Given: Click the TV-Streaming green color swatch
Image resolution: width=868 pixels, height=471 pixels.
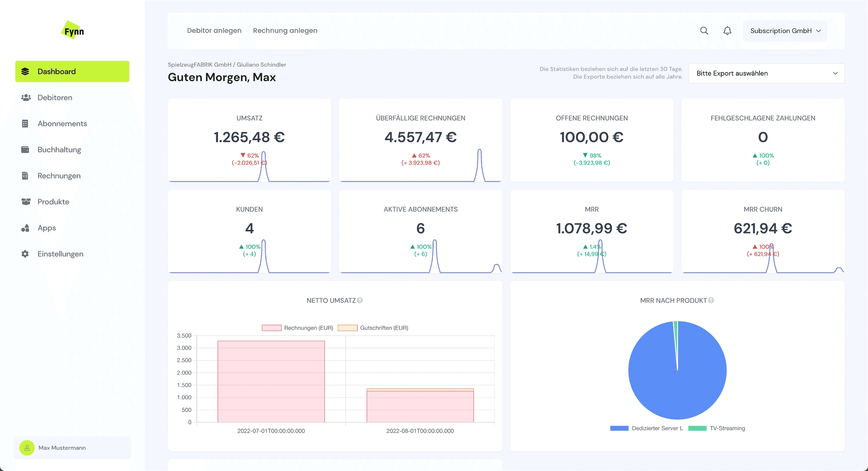Looking at the screenshot, I should [x=697, y=428].
